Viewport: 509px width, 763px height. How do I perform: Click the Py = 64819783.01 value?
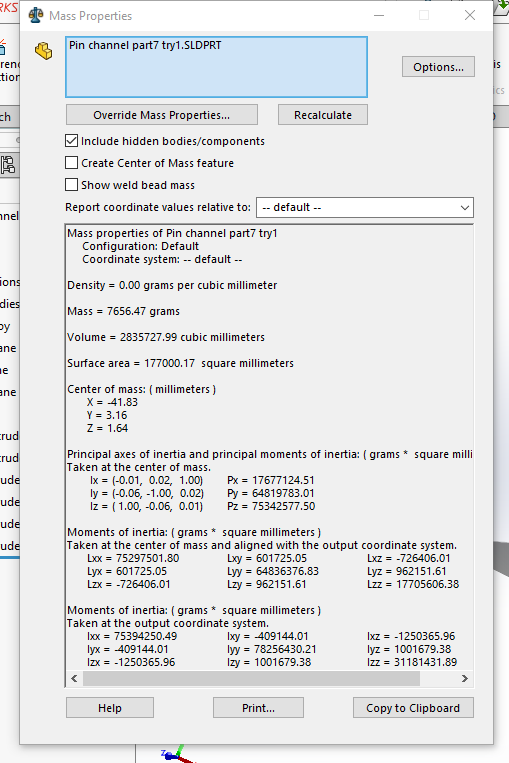coord(271,493)
